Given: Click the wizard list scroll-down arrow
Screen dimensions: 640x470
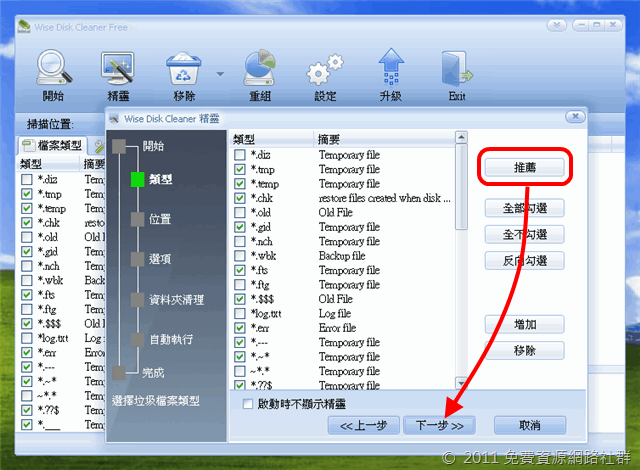Looking at the screenshot, I should pos(461,383).
